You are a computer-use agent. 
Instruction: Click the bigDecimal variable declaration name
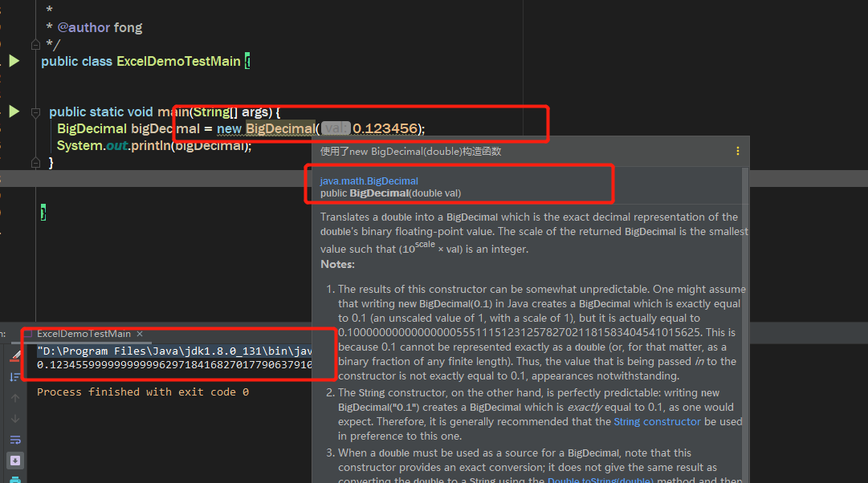165,129
